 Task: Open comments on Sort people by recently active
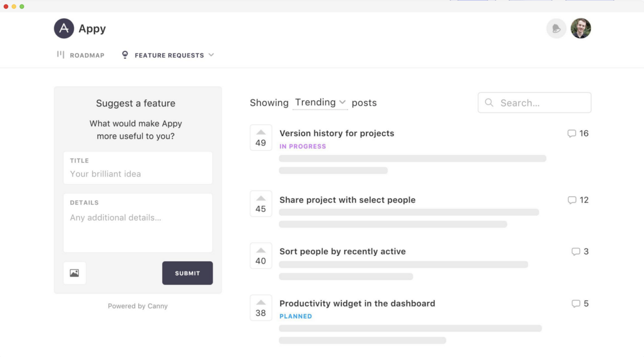tap(574, 252)
